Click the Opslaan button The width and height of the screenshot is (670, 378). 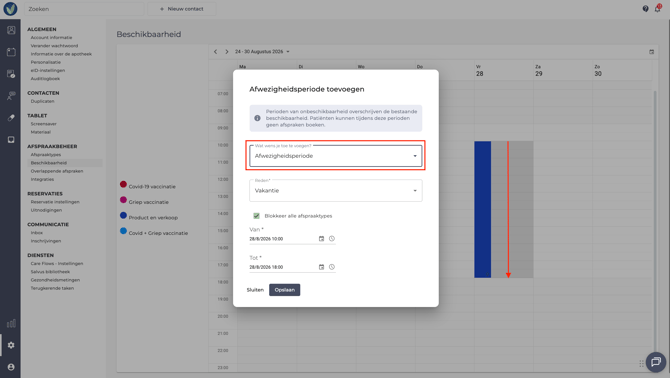(285, 290)
